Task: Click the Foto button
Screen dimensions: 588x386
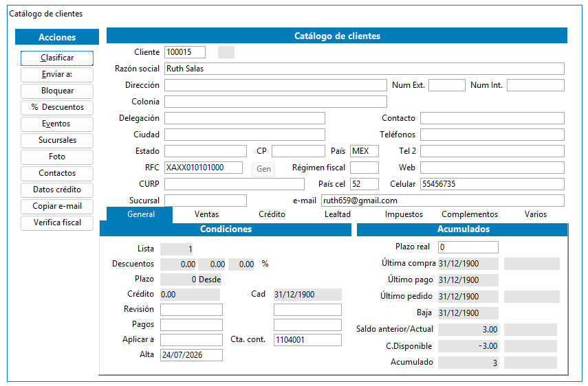Action: 57,157
